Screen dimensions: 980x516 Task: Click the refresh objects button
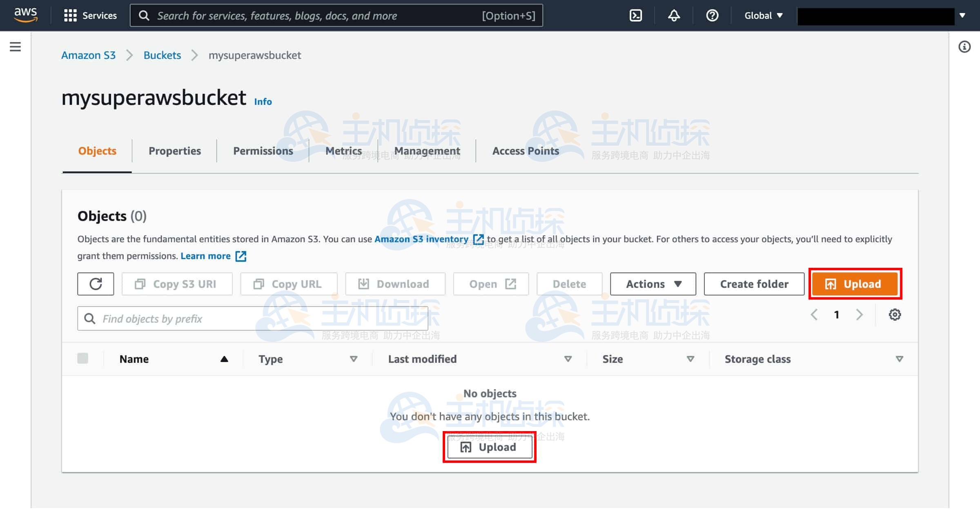[x=96, y=284]
